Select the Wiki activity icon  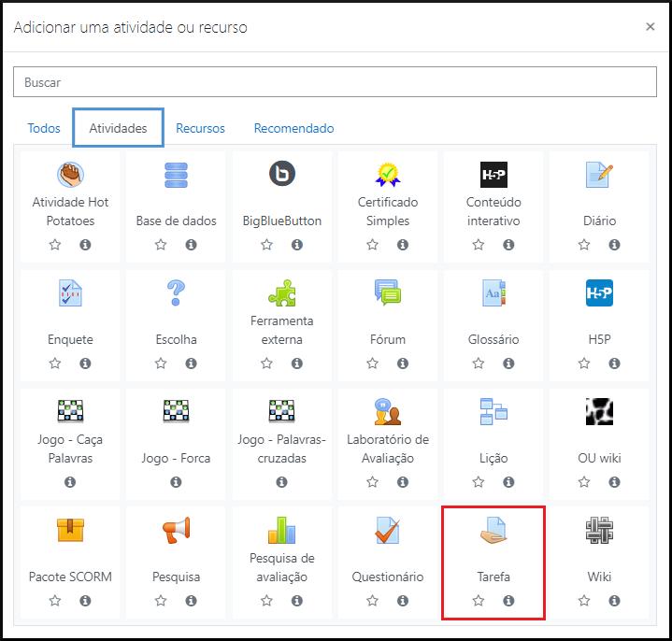[599, 532]
